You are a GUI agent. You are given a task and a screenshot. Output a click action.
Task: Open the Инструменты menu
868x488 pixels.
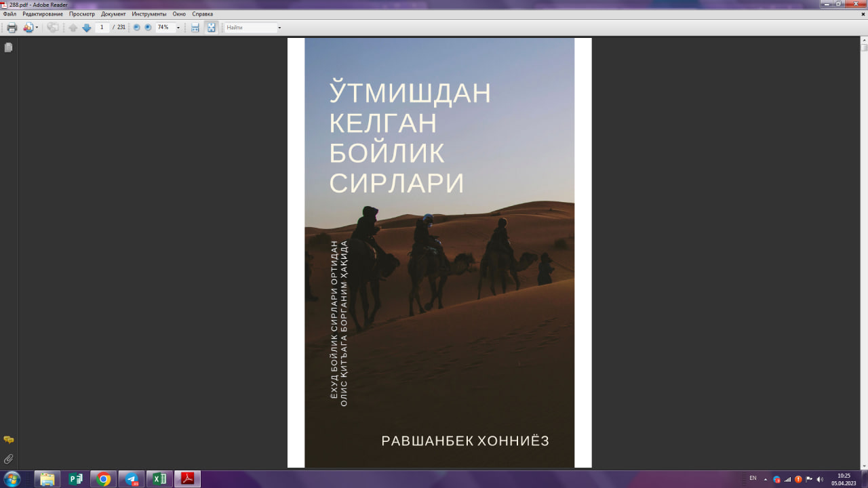click(149, 14)
